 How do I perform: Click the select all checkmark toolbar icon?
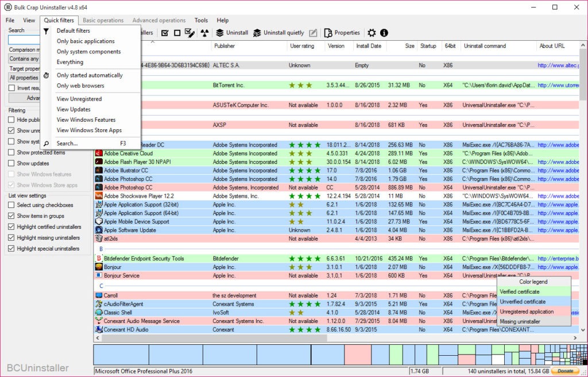[165, 33]
